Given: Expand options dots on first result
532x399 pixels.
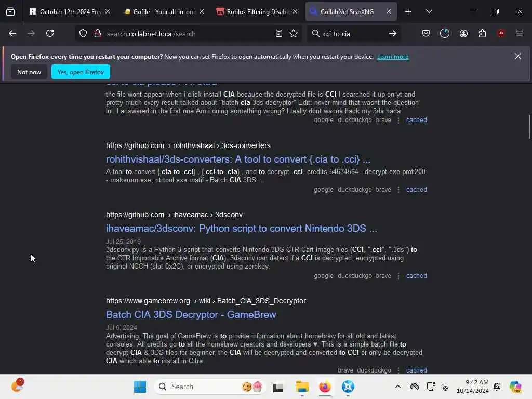Looking at the screenshot, I should click(x=398, y=120).
